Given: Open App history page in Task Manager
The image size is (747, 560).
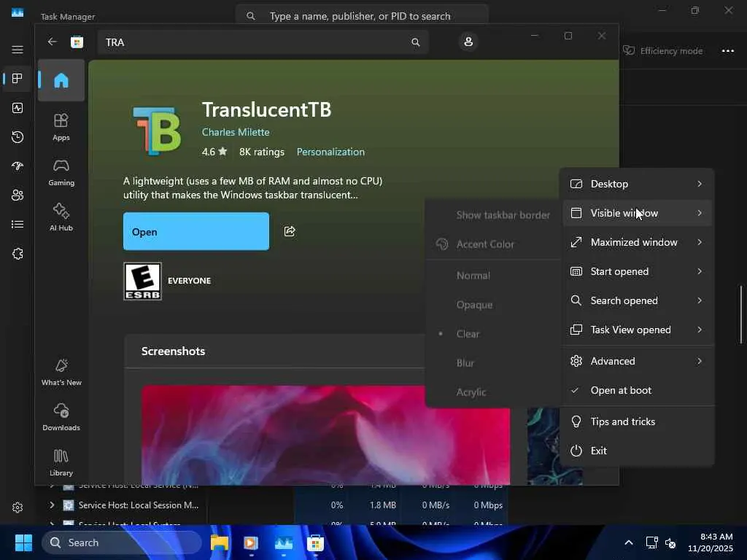Looking at the screenshot, I should 18,137.
